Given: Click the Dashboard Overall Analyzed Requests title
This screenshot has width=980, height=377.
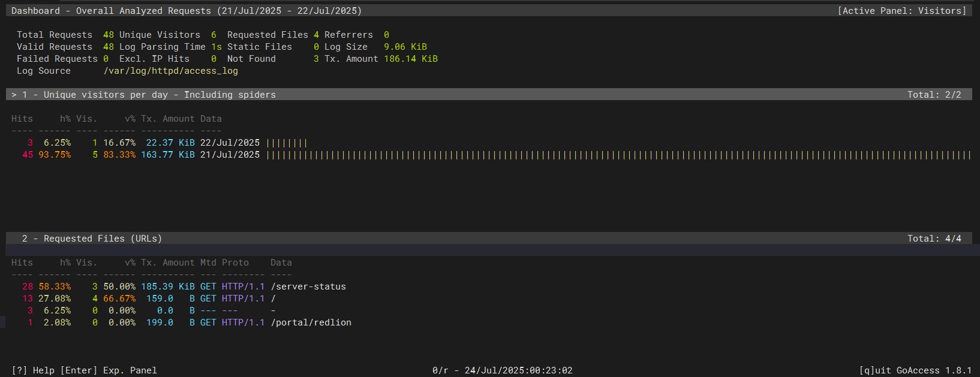Looking at the screenshot, I should (186, 11).
